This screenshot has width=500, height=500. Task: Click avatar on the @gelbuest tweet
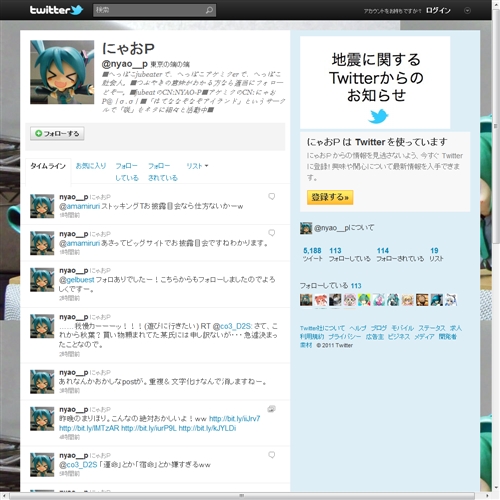(42, 280)
